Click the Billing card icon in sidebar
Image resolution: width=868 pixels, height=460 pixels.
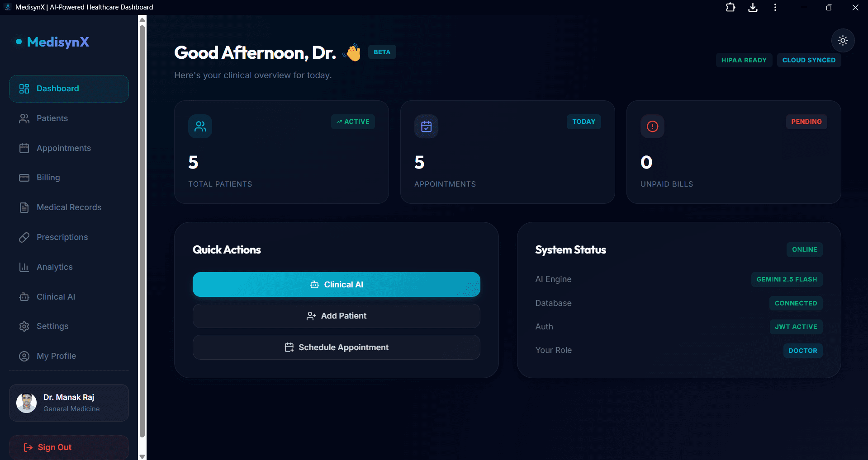(x=24, y=178)
